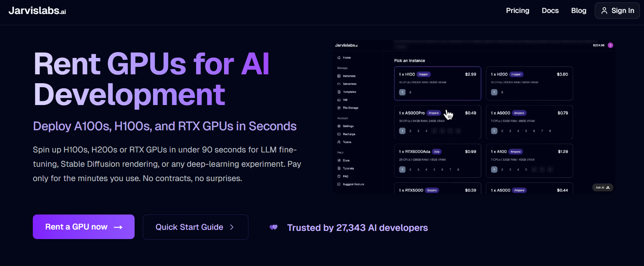Screen dimensions: 644x266
Task: Click the $204.96 balance in dashboard header
Action: [x=599, y=45]
